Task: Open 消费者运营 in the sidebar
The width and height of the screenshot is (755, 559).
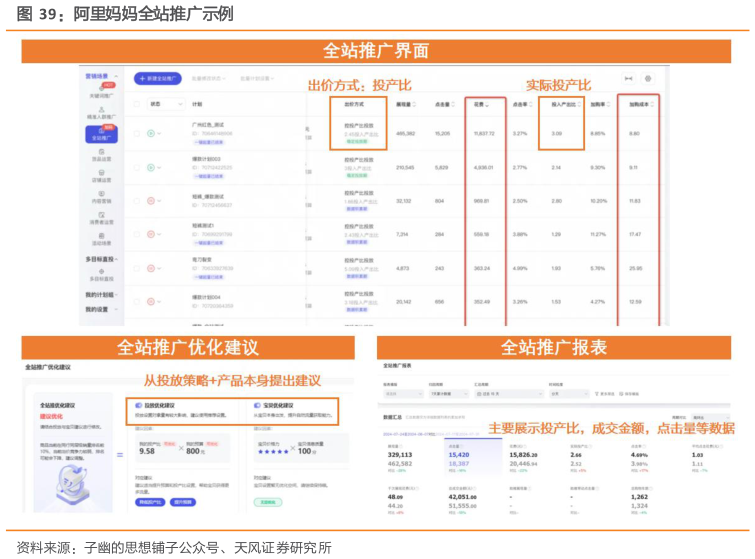Action: 102,219
